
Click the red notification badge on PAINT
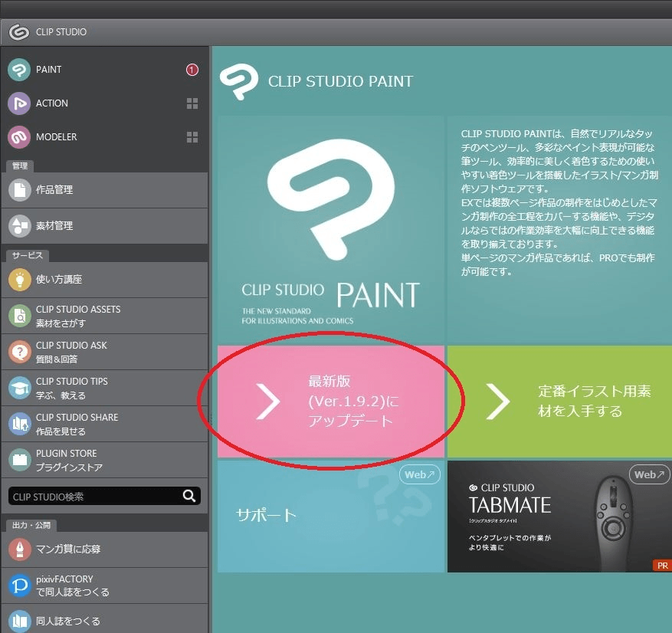192,70
